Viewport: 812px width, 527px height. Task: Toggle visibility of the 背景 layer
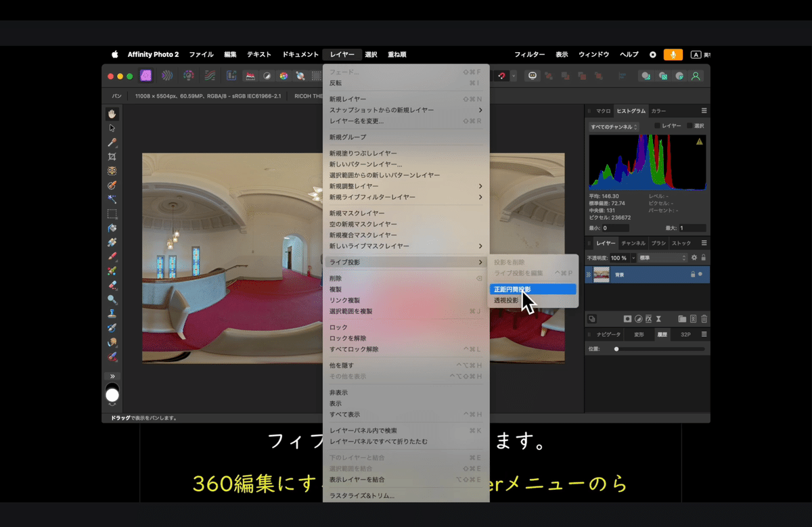pyautogui.click(x=700, y=275)
